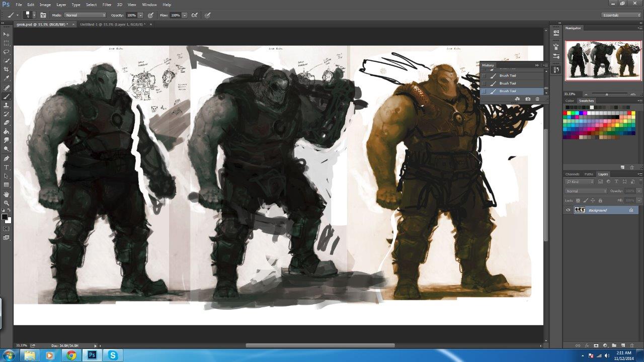Open the Filter menu
This screenshot has height=362, width=644.
pyautogui.click(x=107, y=5)
